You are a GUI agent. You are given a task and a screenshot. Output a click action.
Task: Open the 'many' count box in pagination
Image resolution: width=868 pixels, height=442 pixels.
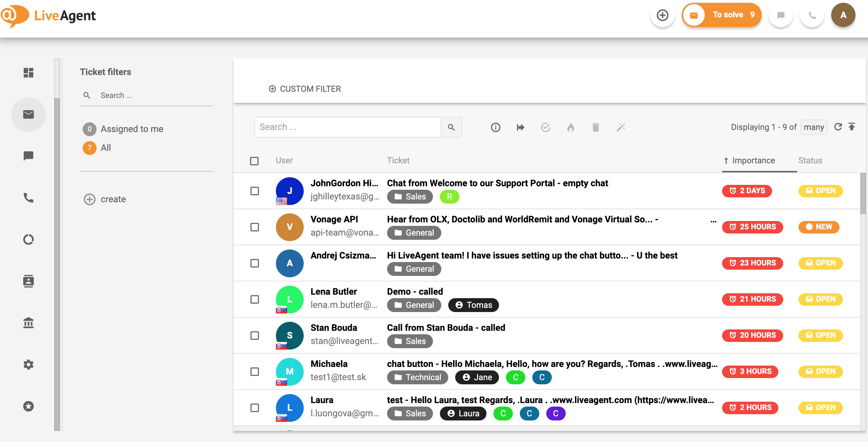(814, 127)
